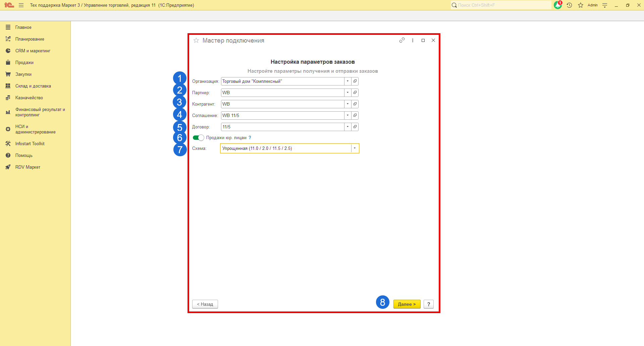This screenshot has width=644, height=346.
Task: Restore down the 1C application window
Action: 628,5
